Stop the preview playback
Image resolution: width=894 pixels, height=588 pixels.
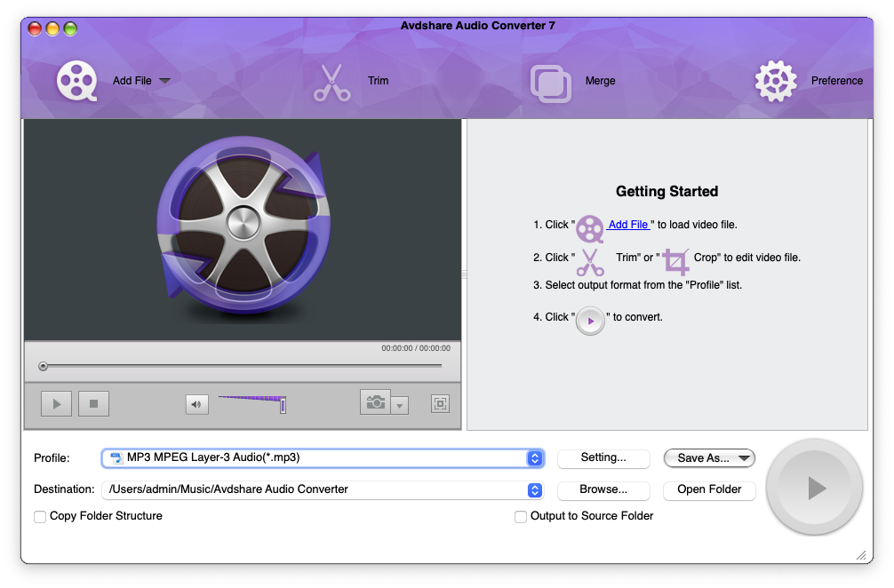click(93, 404)
